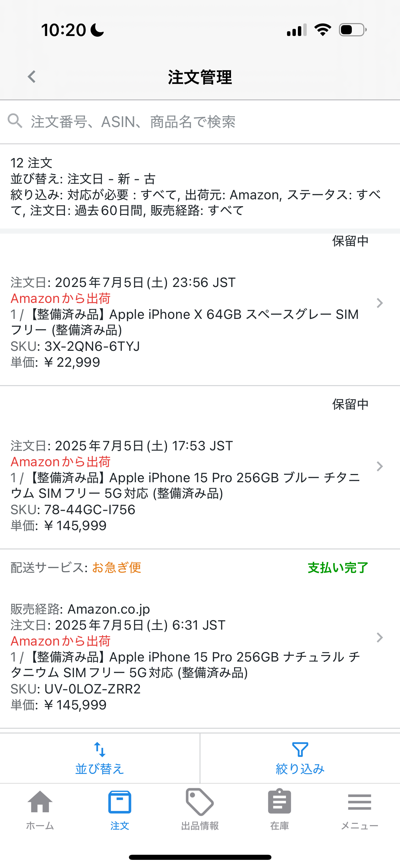Tap the back arrow icon
Viewport: 400px width, 868px height.
click(x=32, y=77)
